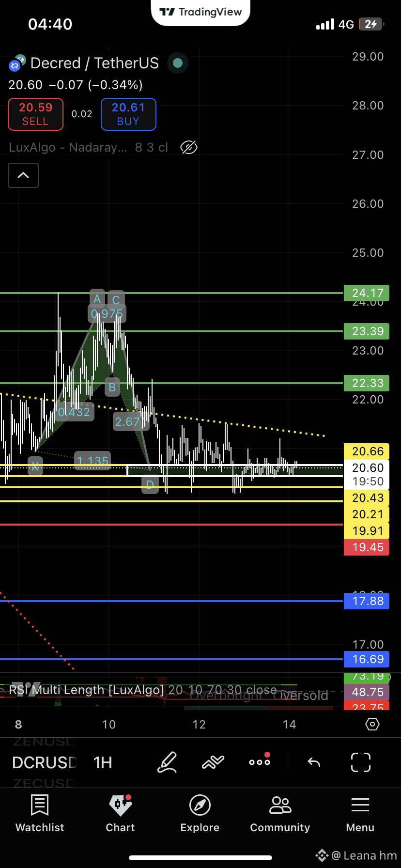401x868 pixels.
Task: Select the 1.135 ratio label on the pattern
Action: tap(93, 461)
